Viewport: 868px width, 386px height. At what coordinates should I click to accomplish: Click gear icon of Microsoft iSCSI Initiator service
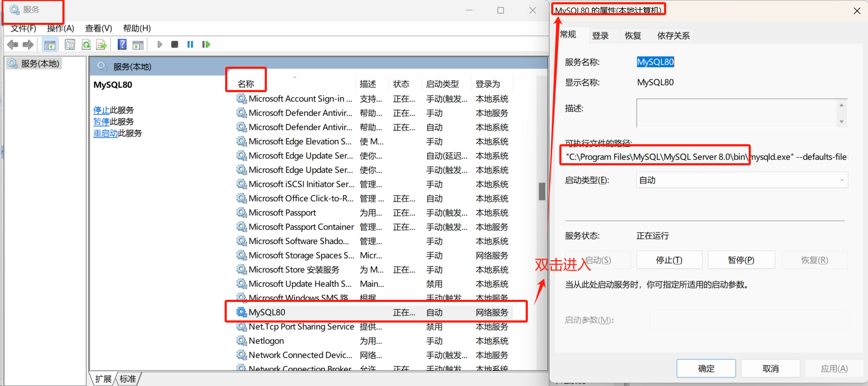(x=241, y=184)
